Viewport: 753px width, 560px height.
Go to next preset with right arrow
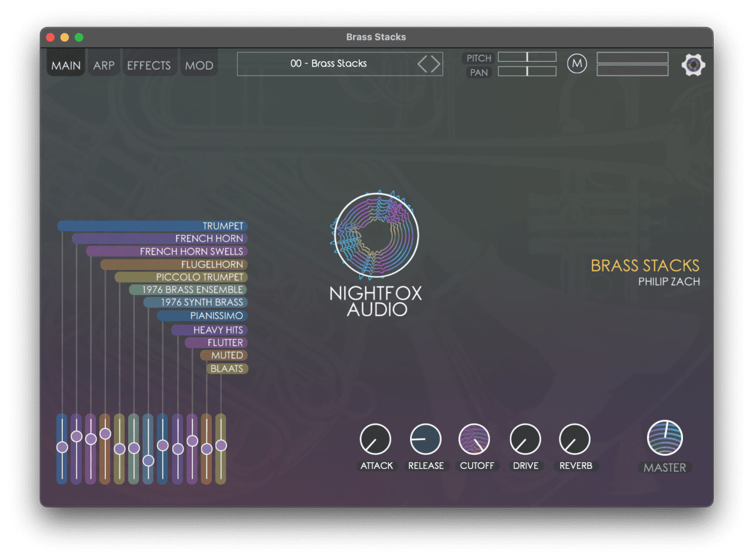[x=436, y=64]
